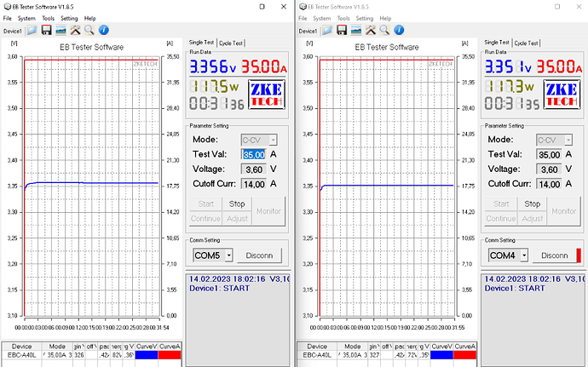Open tools settings icon in right window
The width and height of the screenshot is (588, 367).
tap(371, 31)
